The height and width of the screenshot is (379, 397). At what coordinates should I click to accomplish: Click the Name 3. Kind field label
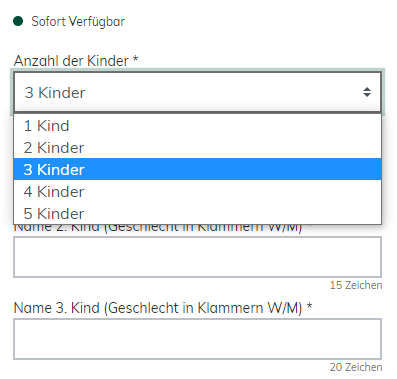pos(158,308)
